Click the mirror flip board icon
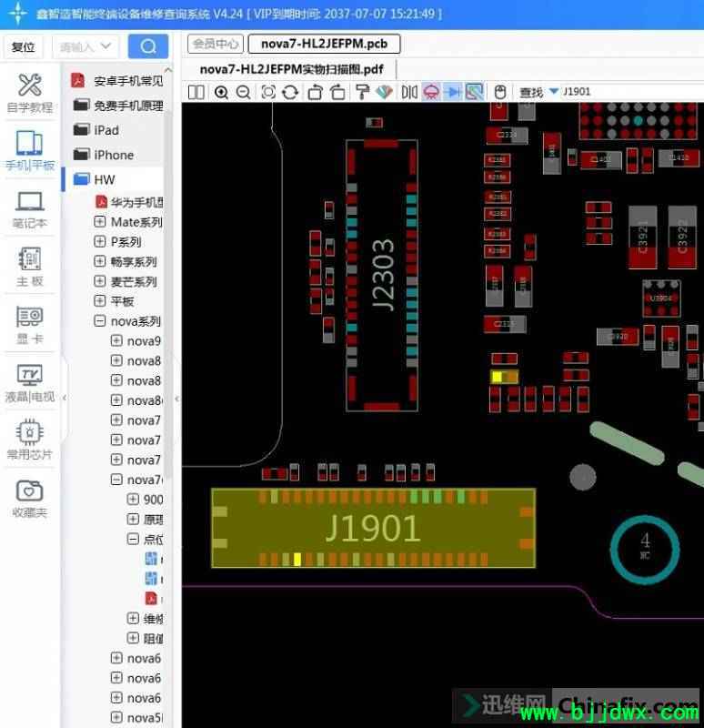This screenshot has width=704, height=728. [x=409, y=92]
